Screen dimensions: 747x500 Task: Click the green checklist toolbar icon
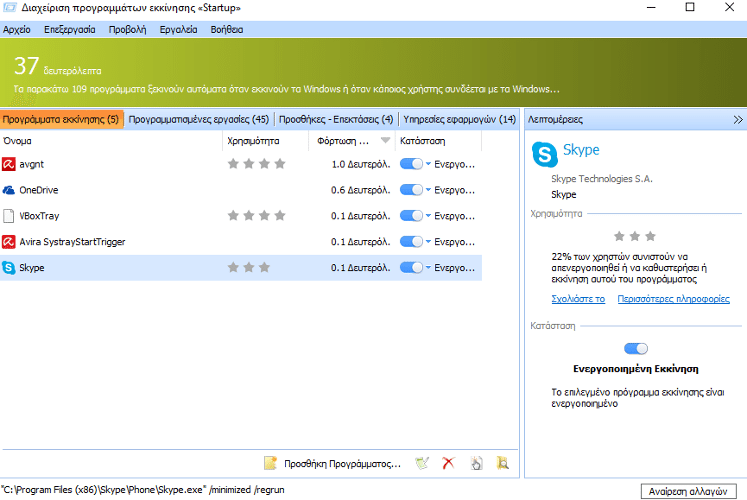422,463
